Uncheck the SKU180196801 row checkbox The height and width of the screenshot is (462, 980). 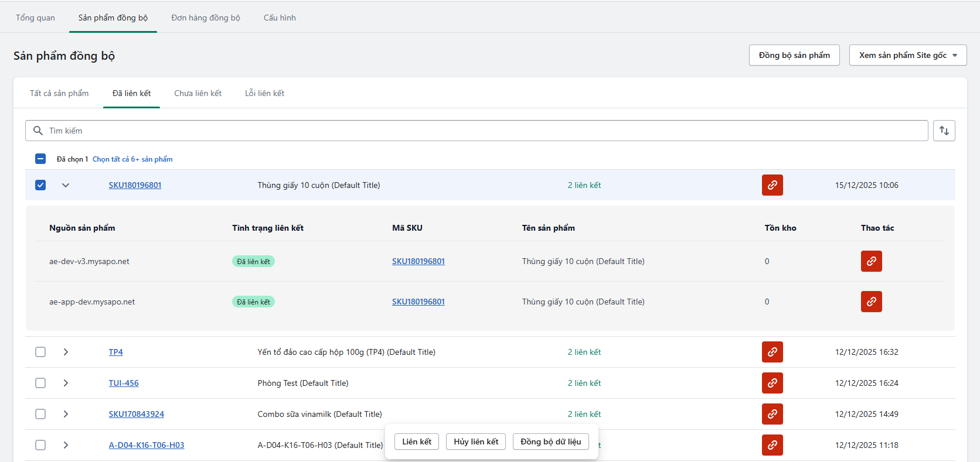[40, 185]
